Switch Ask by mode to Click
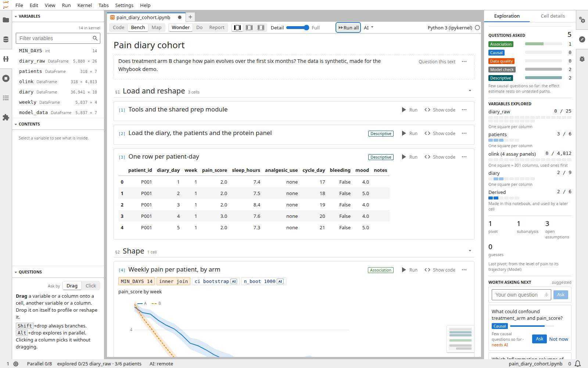Image resolution: width=588 pixels, height=368 pixels. [x=91, y=286]
